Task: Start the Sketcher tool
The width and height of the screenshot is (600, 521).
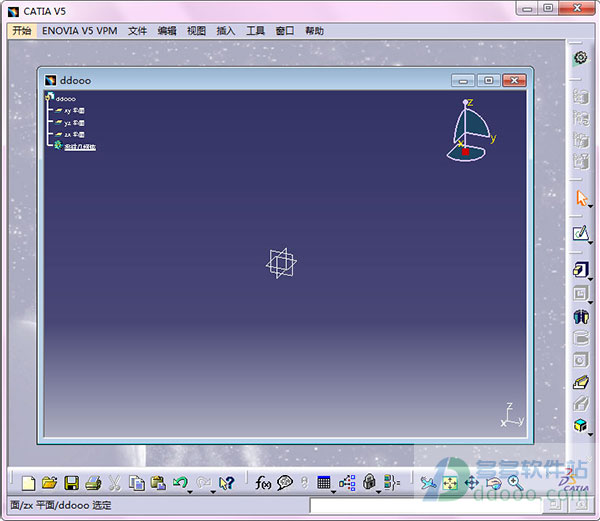Action: [x=580, y=233]
